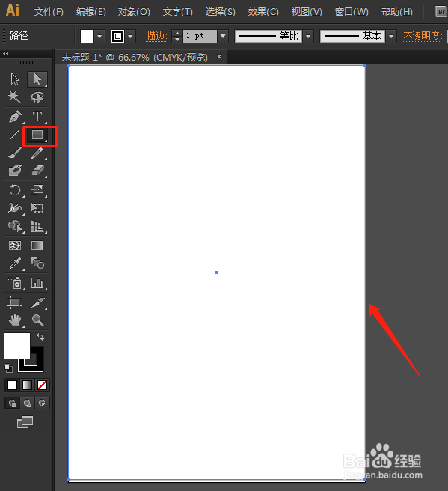Select the Pencil tool
The image size is (448, 491).
point(37,153)
